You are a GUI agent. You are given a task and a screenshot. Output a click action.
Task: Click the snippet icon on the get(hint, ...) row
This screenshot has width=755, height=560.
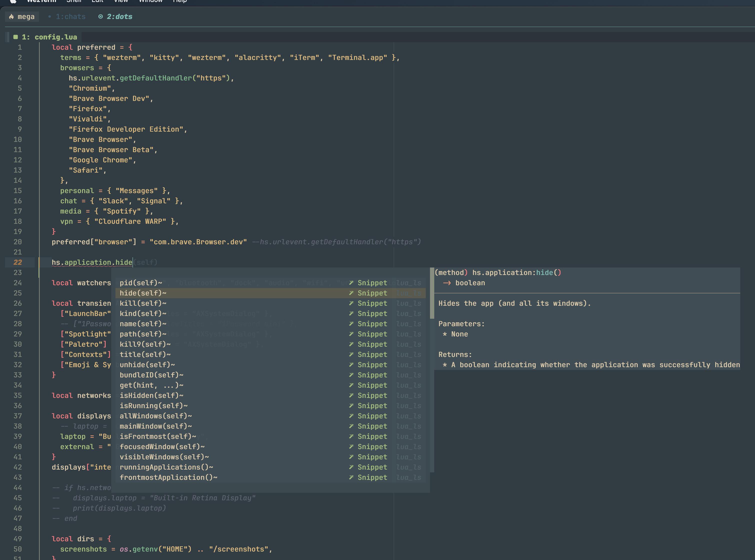point(351,385)
